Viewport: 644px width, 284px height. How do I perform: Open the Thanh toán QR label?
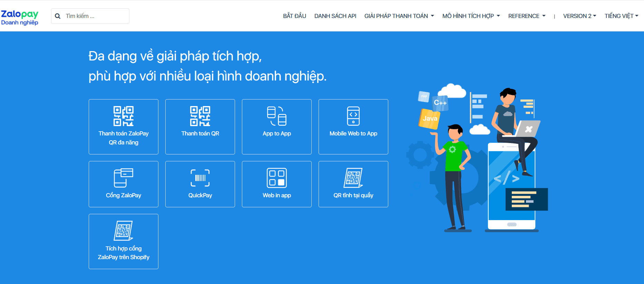(200, 133)
